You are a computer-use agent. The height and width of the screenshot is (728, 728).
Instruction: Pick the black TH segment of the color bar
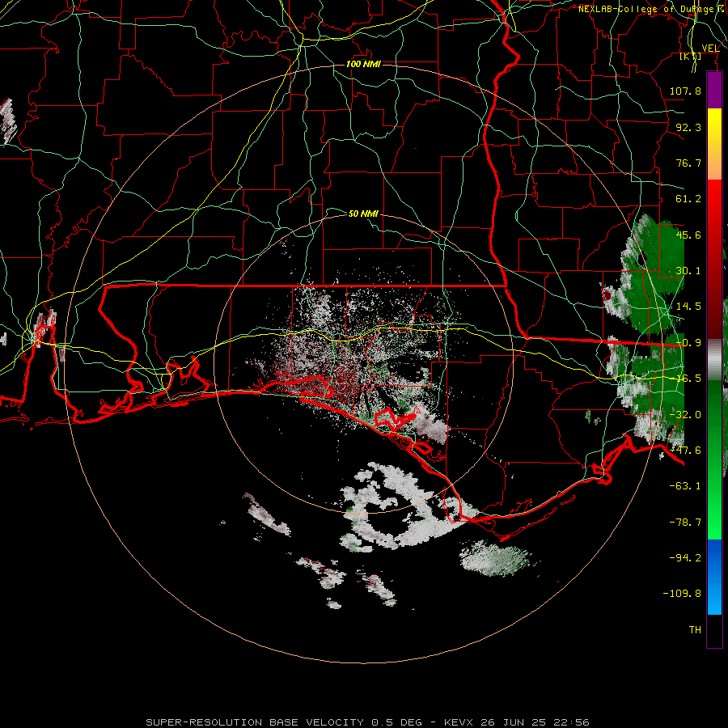(714, 630)
